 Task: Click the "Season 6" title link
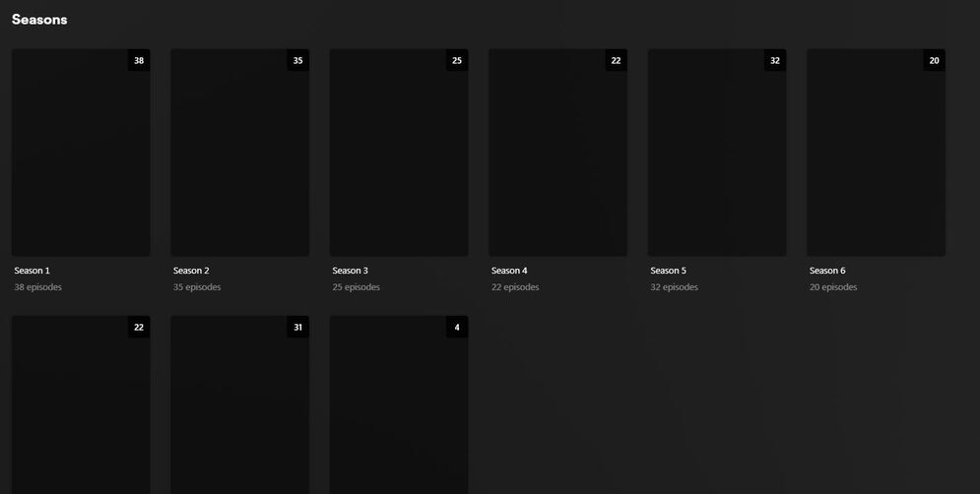[x=827, y=271]
